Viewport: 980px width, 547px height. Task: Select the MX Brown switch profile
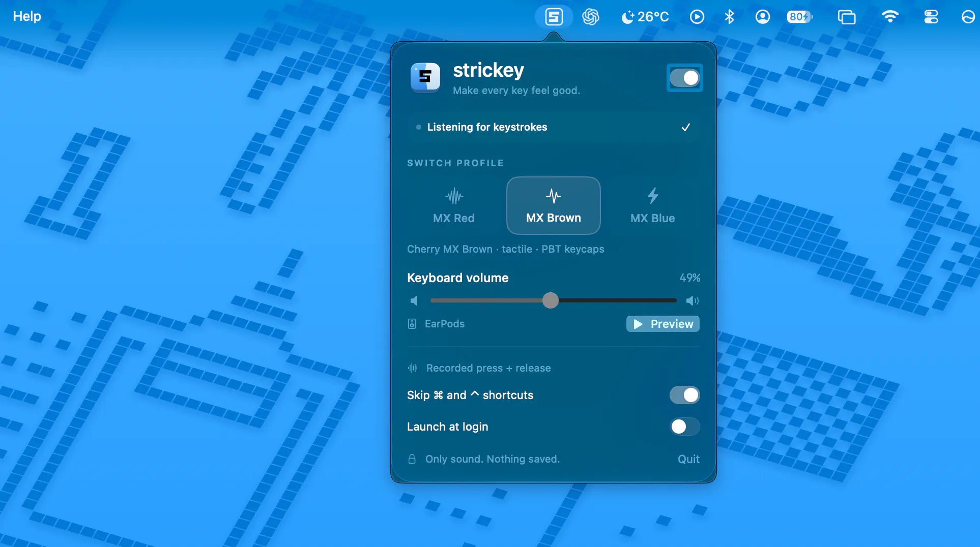pos(554,206)
